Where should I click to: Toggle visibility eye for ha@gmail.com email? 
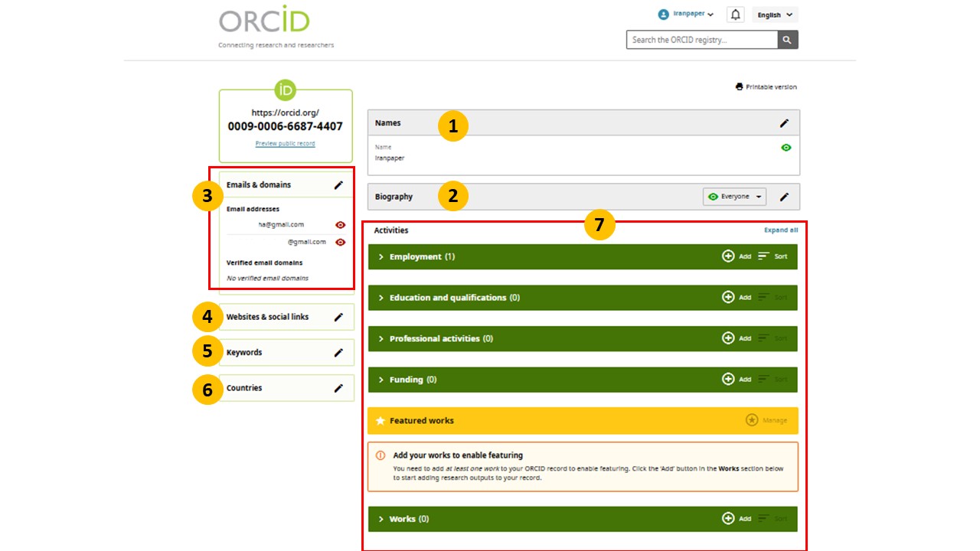click(x=341, y=225)
